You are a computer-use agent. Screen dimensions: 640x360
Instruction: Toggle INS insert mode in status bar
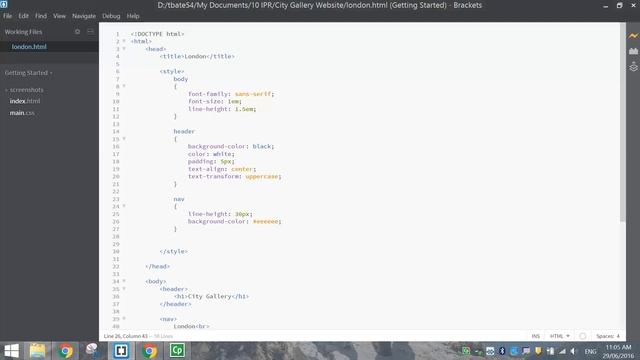(536, 336)
